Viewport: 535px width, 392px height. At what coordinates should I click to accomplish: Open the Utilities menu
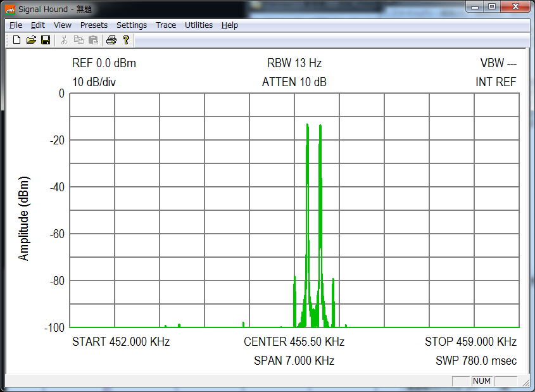click(x=199, y=25)
